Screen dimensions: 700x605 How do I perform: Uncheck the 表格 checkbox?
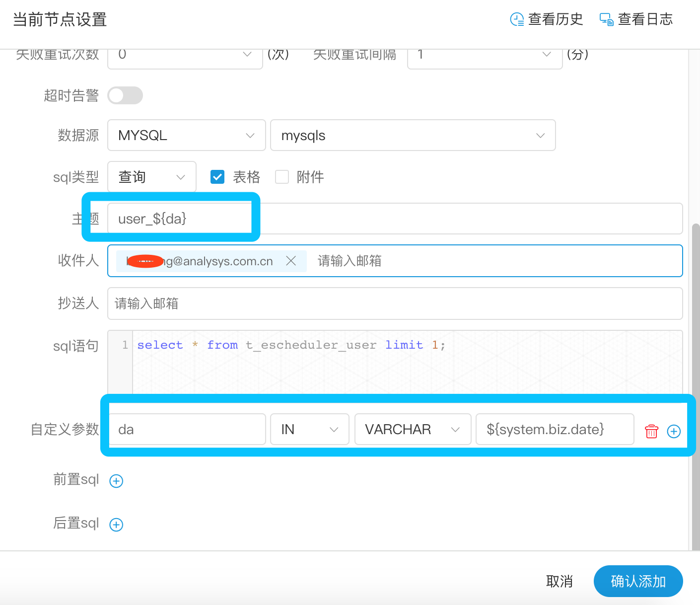point(217,177)
